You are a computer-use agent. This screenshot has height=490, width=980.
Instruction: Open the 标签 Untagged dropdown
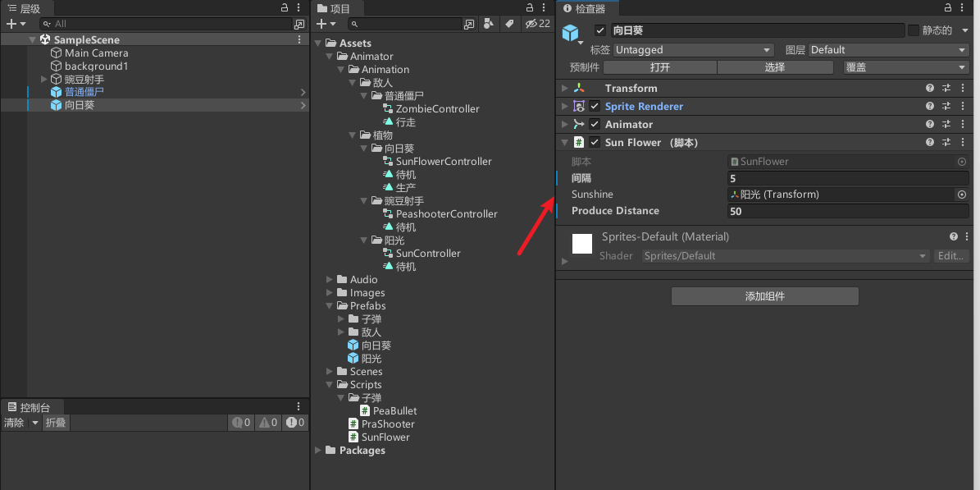(x=694, y=50)
